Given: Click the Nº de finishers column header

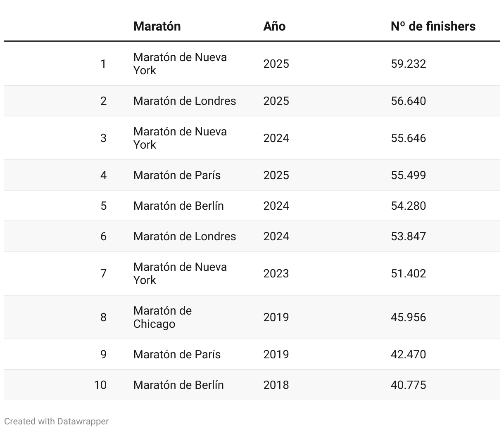Looking at the screenshot, I should pos(433,26).
